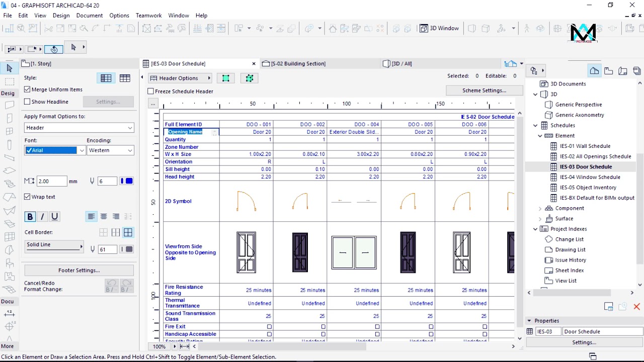Image resolution: width=644 pixels, height=362 pixels.
Task: Click the green select-in-plan icon
Action: click(225, 78)
